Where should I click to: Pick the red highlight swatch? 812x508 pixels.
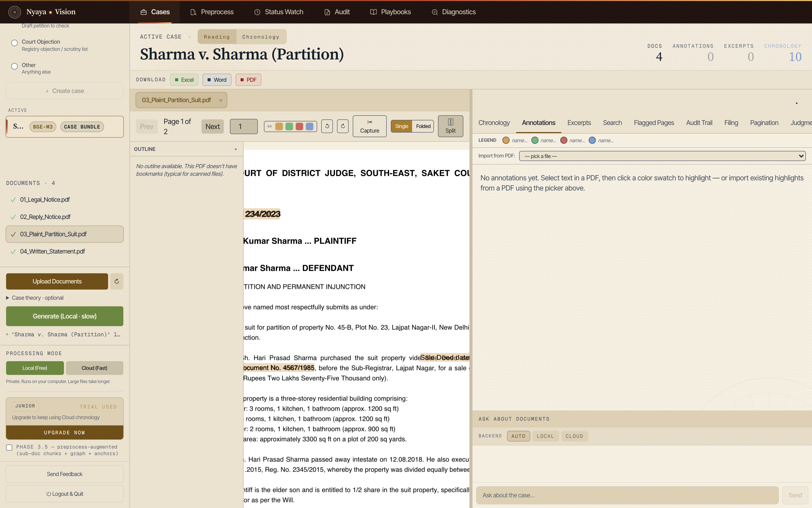coord(299,126)
